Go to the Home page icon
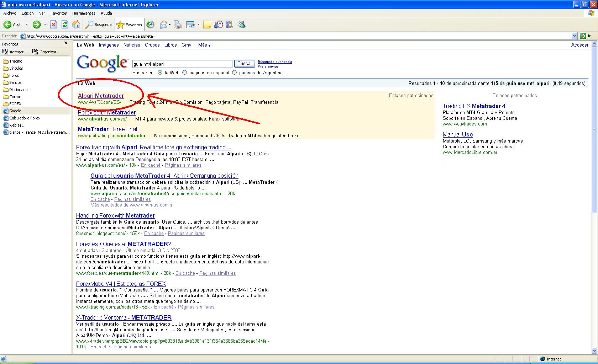This screenshot has height=364, width=598. pyautogui.click(x=76, y=25)
